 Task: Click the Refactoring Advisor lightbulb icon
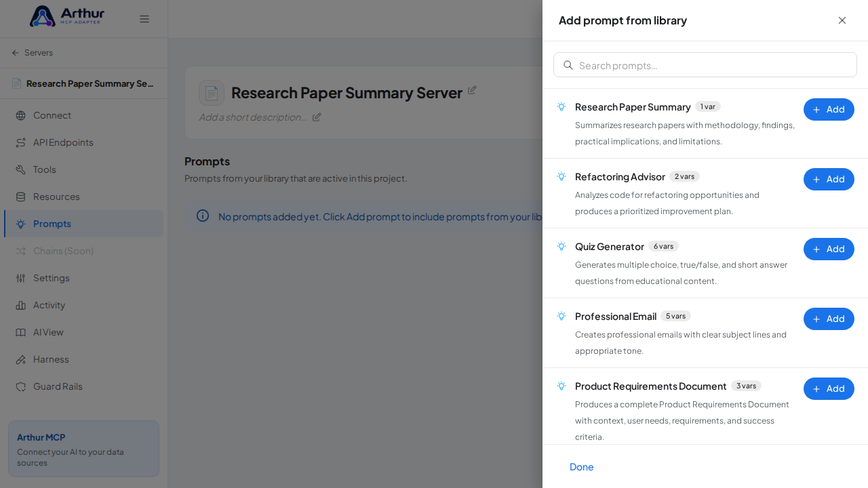[561, 176]
